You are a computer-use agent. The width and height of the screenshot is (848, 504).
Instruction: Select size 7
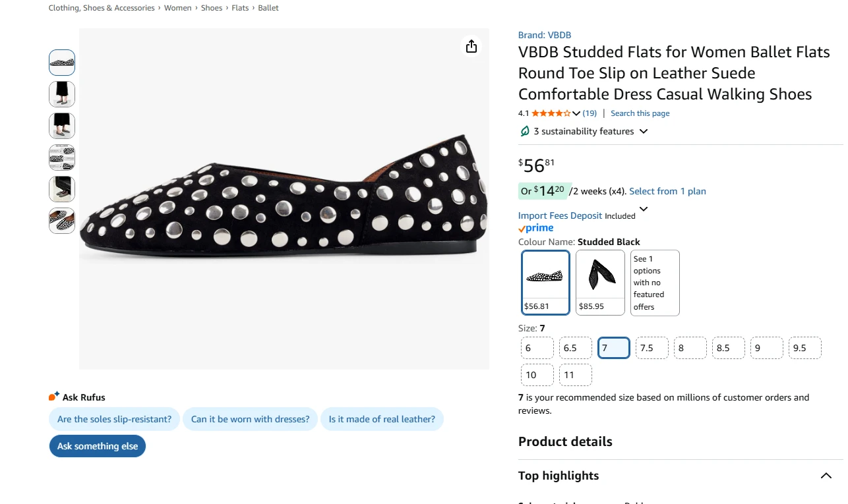pos(614,348)
